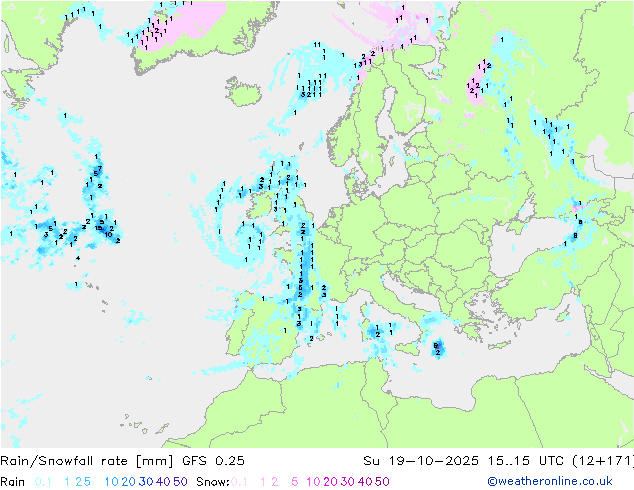
Task: Click the 'GFS 0.25' model label
Action: tap(213, 460)
